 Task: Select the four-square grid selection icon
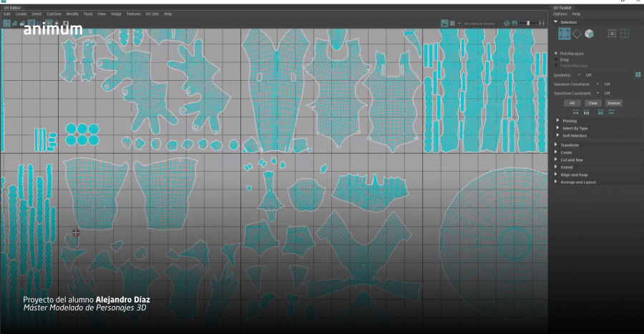(625, 34)
